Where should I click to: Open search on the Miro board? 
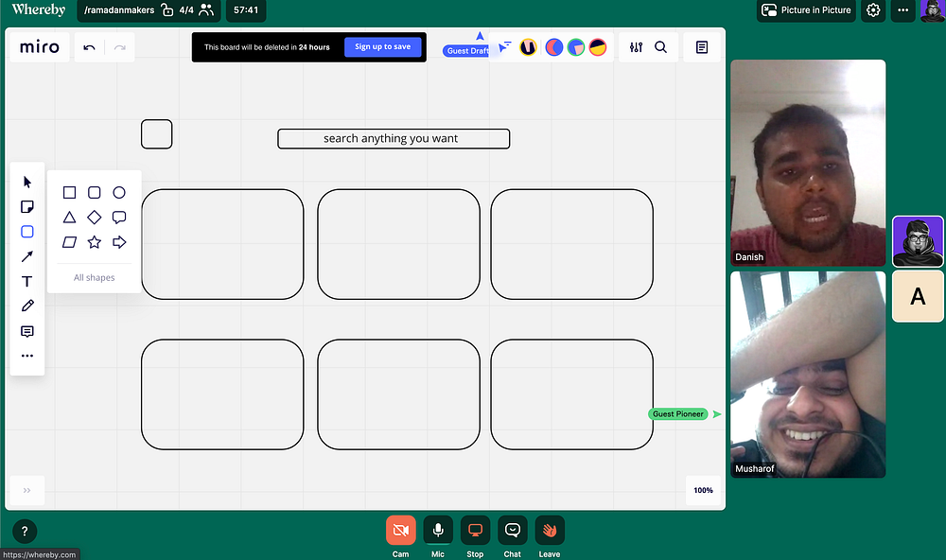click(660, 47)
